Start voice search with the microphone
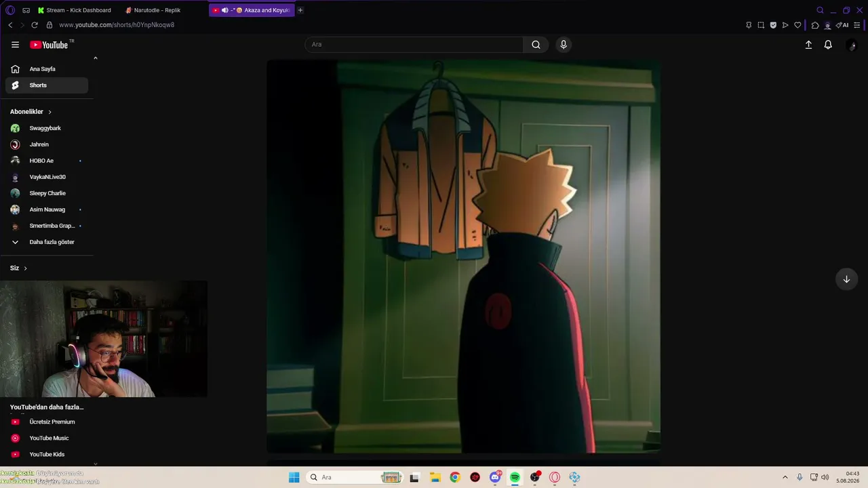The image size is (868, 488). (563, 45)
